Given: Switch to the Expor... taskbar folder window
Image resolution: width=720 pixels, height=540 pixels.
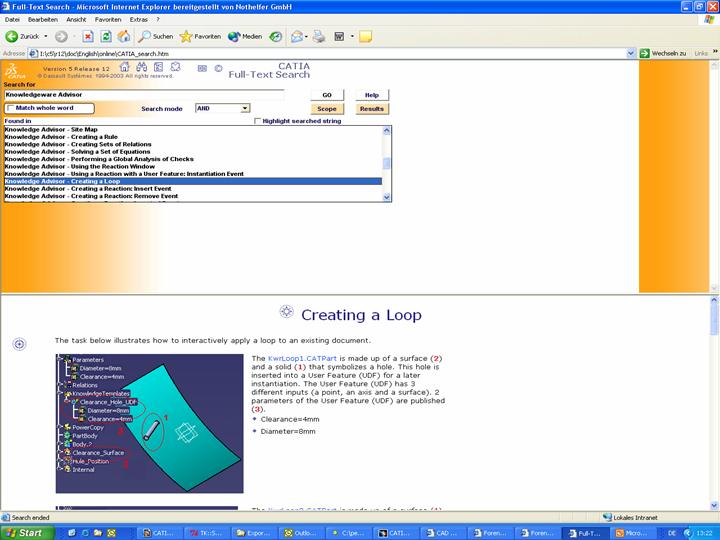Looking at the screenshot, I should pos(254,533).
